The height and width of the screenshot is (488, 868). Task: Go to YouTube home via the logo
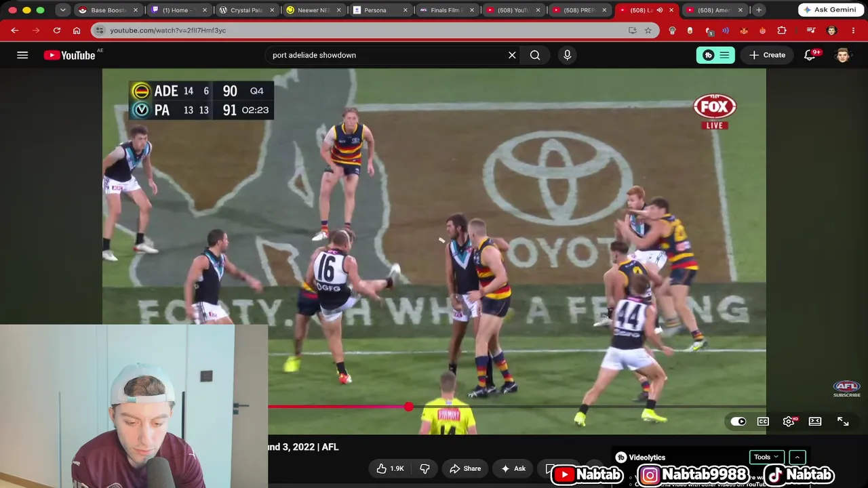click(x=69, y=55)
